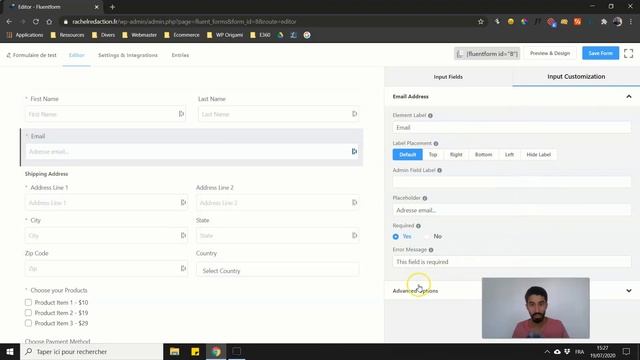
Task: Select No for Required
Action: (x=427, y=236)
